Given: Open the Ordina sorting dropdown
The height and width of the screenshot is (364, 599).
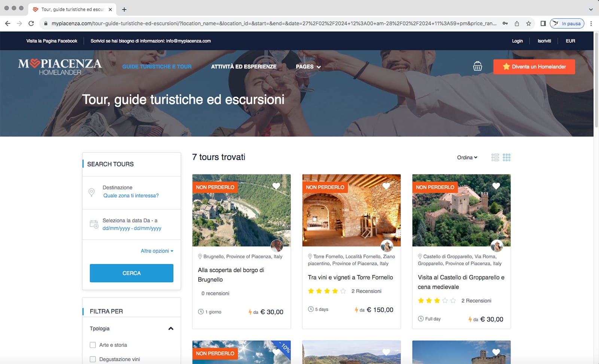Looking at the screenshot, I should click(467, 157).
